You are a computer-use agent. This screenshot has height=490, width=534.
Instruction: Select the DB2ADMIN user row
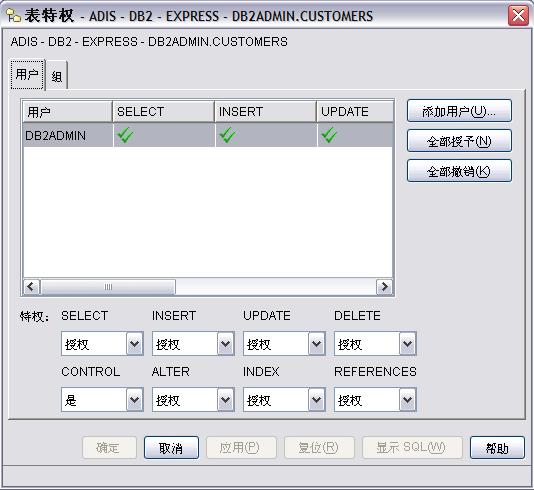click(208, 135)
